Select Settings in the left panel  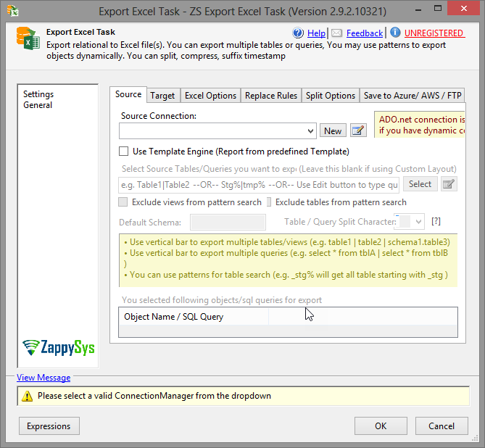[38, 94]
